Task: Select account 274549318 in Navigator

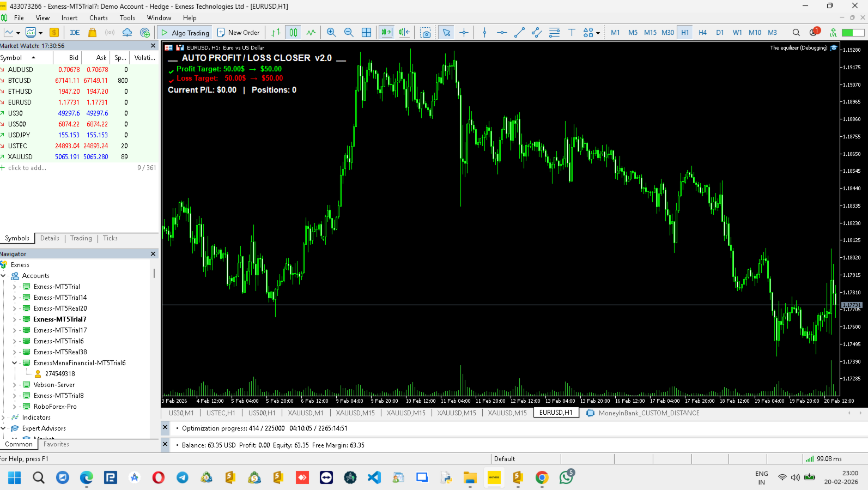Action: [60, 374]
